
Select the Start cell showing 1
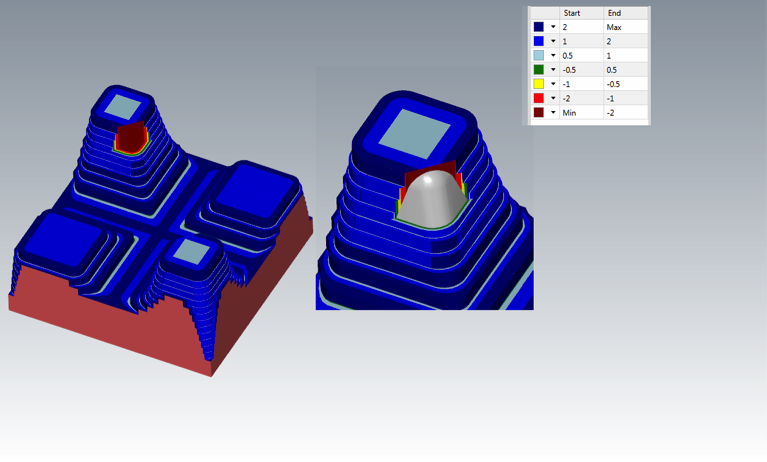click(581, 41)
